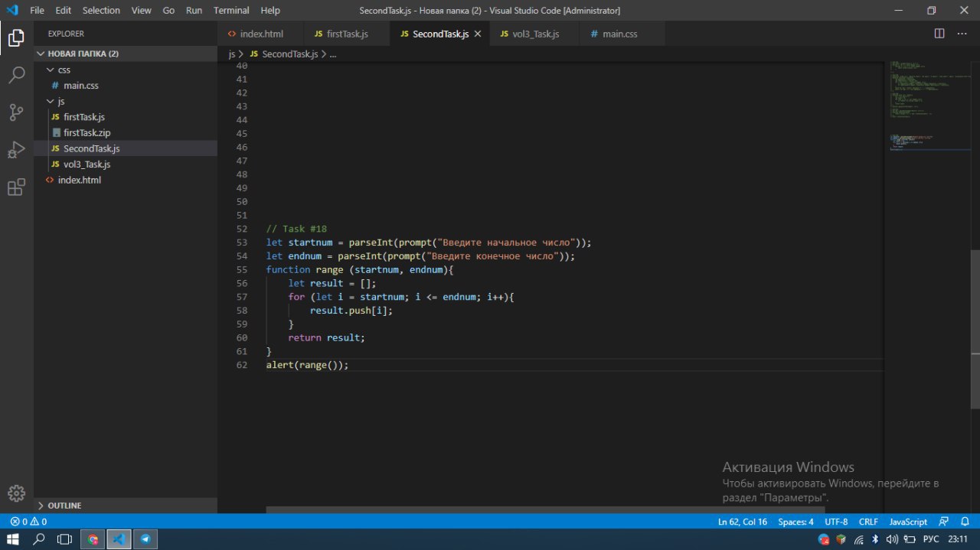The height and width of the screenshot is (550, 980).
Task: Click the Spaces: 4 indentation setting
Action: [x=795, y=522]
